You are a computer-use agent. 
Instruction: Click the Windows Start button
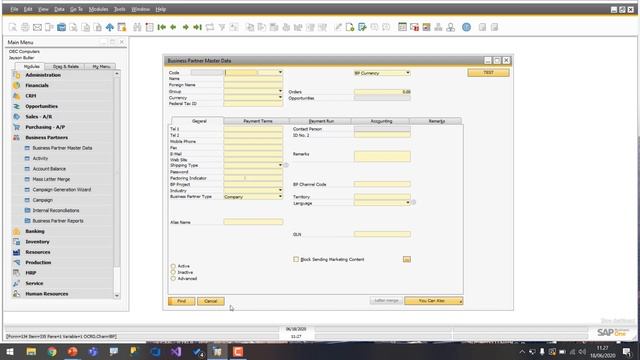(10, 351)
